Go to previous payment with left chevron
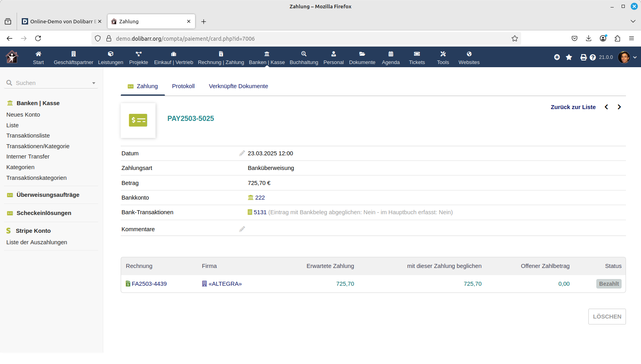The height and width of the screenshot is (364, 641). (x=606, y=107)
